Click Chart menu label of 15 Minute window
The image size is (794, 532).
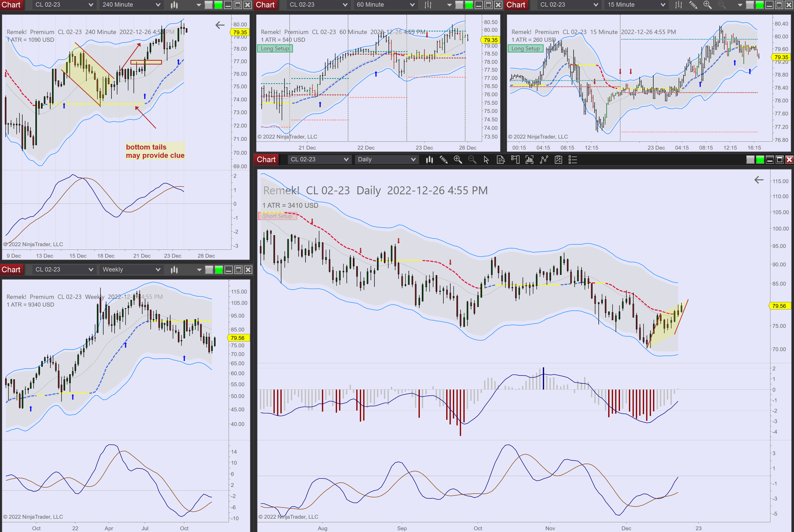[x=516, y=5]
